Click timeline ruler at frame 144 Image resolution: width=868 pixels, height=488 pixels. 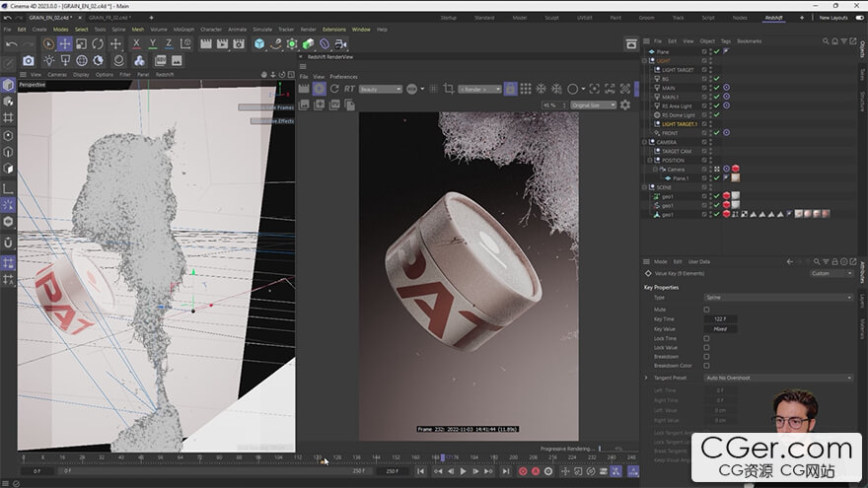[377, 457]
